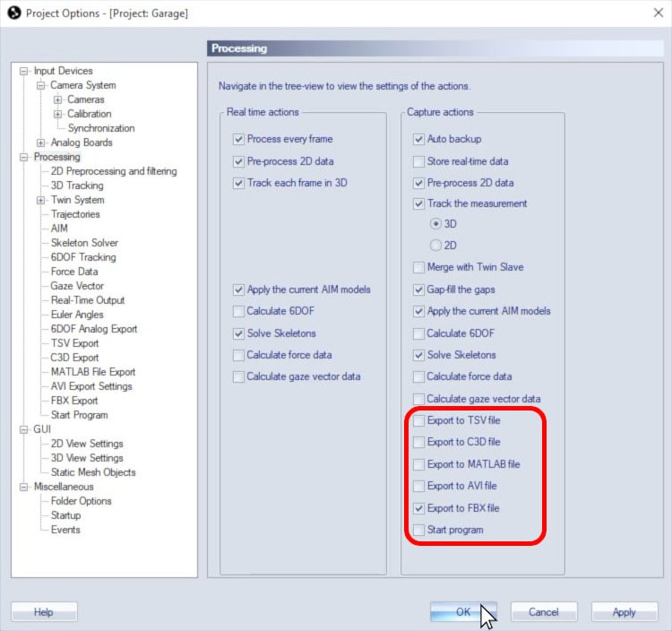Toggle Track the measurement checkbox

click(x=418, y=203)
